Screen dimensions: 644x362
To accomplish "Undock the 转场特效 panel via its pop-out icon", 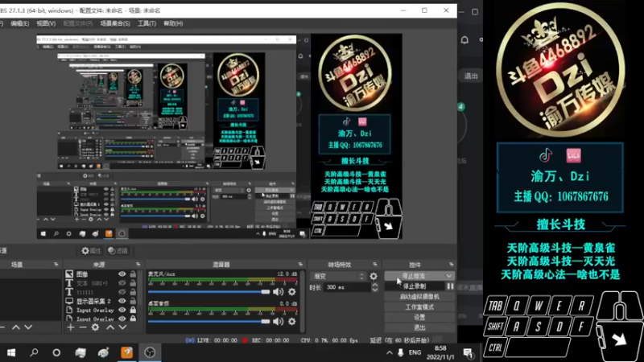I will coord(374,265).
